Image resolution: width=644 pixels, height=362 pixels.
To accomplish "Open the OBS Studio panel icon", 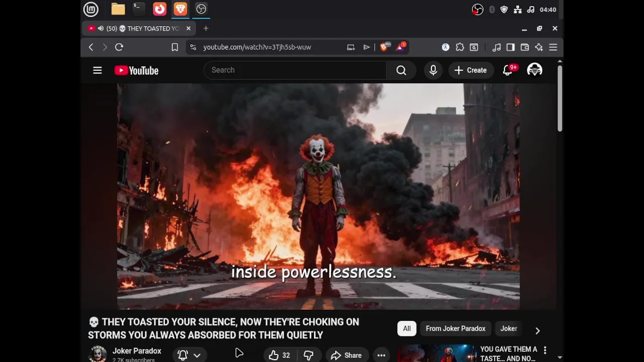I will click(x=201, y=9).
